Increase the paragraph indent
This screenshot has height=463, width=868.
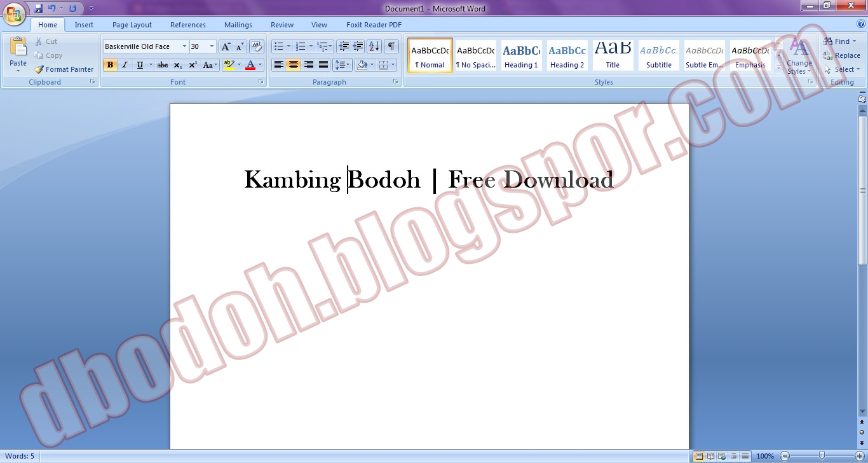(358, 46)
